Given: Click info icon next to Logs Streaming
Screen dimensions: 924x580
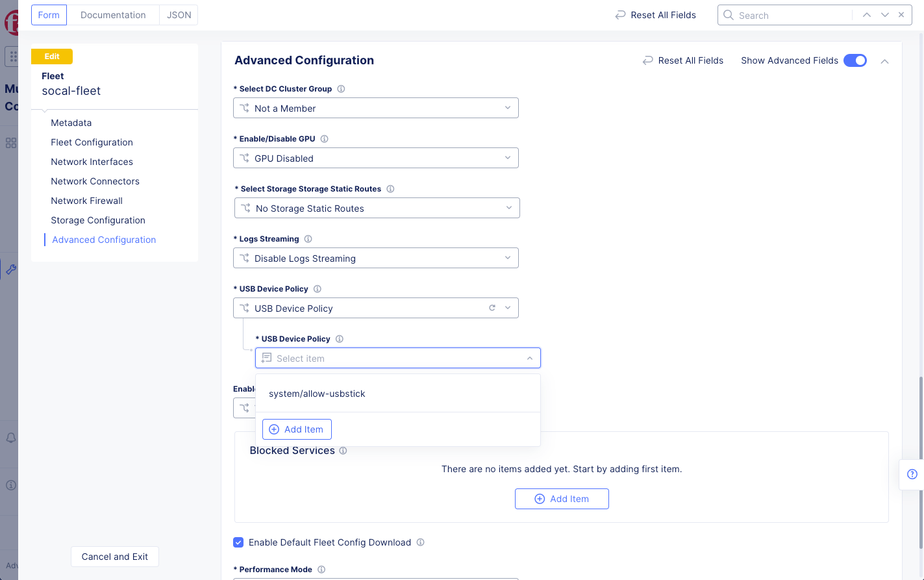Looking at the screenshot, I should pyautogui.click(x=308, y=239).
